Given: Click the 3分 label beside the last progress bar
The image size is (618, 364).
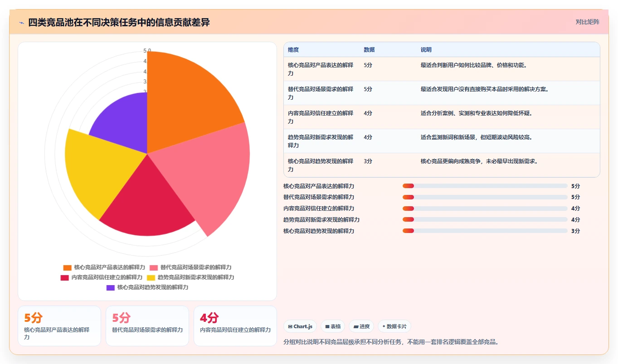Looking at the screenshot, I should coord(575,231).
